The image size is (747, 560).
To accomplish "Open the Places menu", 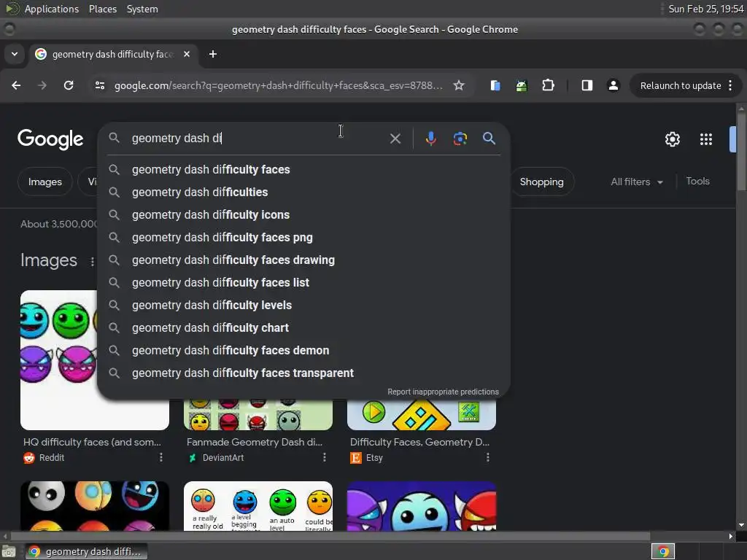I will coord(103,9).
